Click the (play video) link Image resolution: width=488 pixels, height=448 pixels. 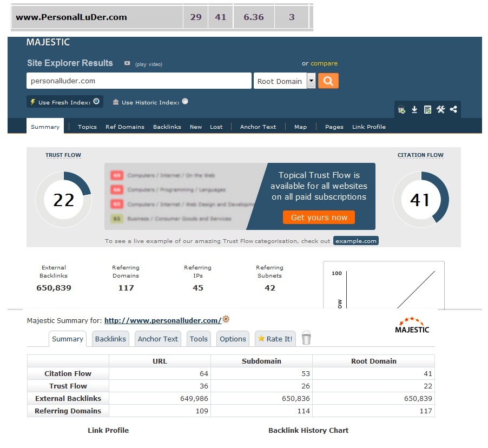[148, 64]
